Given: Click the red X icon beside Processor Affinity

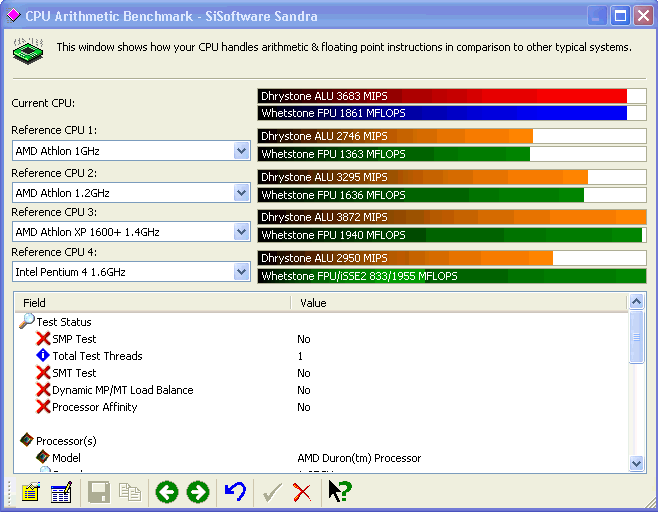Looking at the screenshot, I should click(x=43, y=406).
